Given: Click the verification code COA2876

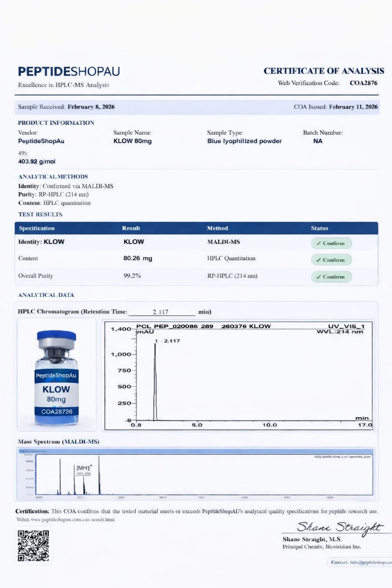Looking at the screenshot, I should [x=363, y=83].
